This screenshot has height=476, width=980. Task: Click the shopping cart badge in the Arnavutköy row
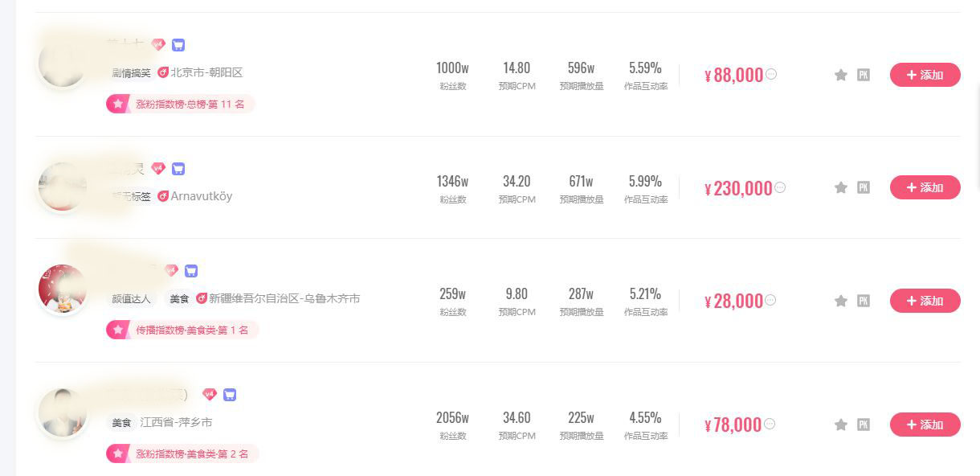pos(178,169)
